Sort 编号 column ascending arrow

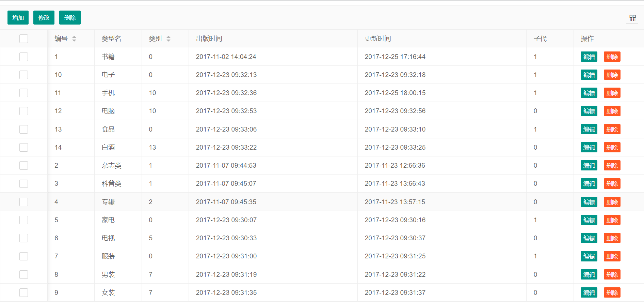pos(74,37)
